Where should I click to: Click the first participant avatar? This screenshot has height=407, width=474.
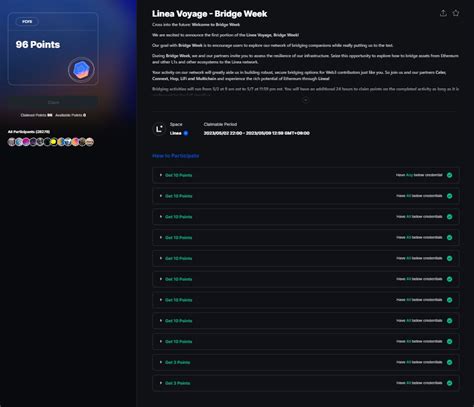[11, 142]
